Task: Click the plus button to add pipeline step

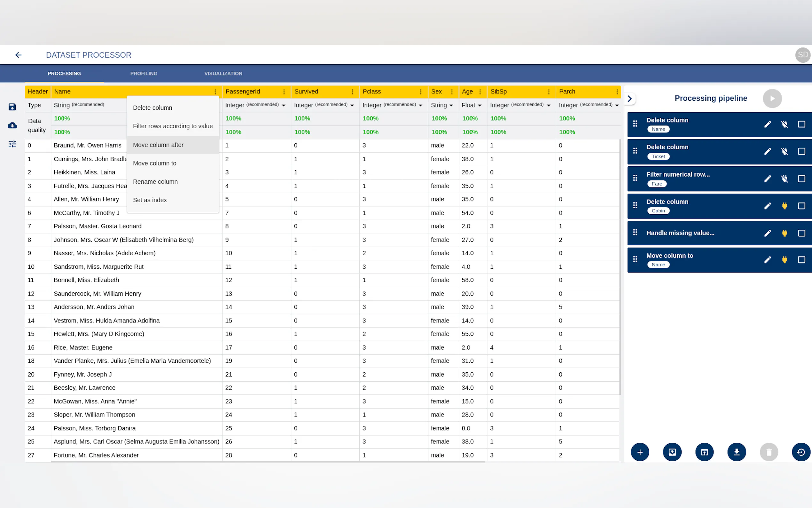Action: (x=640, y=452)
